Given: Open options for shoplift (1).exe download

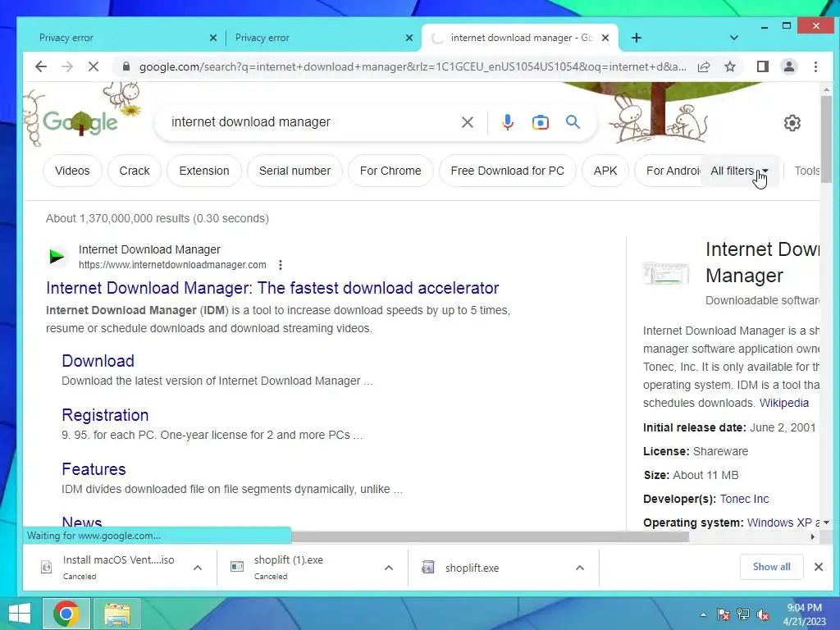Looking at the screenshot, I should tap(388, 568).
